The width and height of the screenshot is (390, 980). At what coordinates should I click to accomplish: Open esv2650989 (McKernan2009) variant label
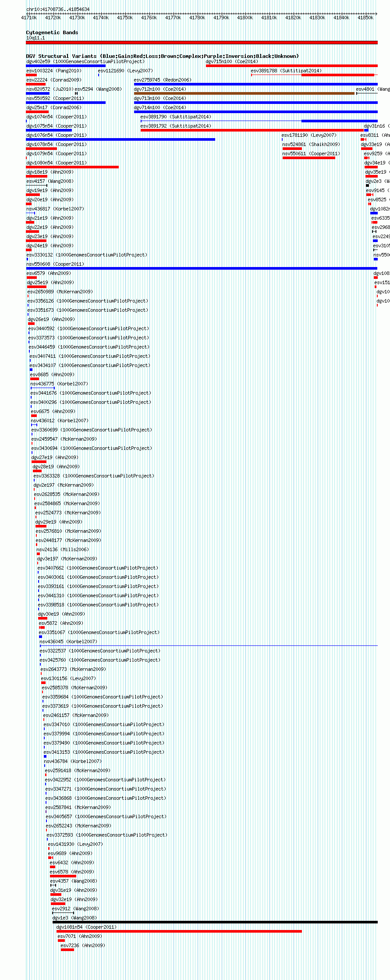60,292
